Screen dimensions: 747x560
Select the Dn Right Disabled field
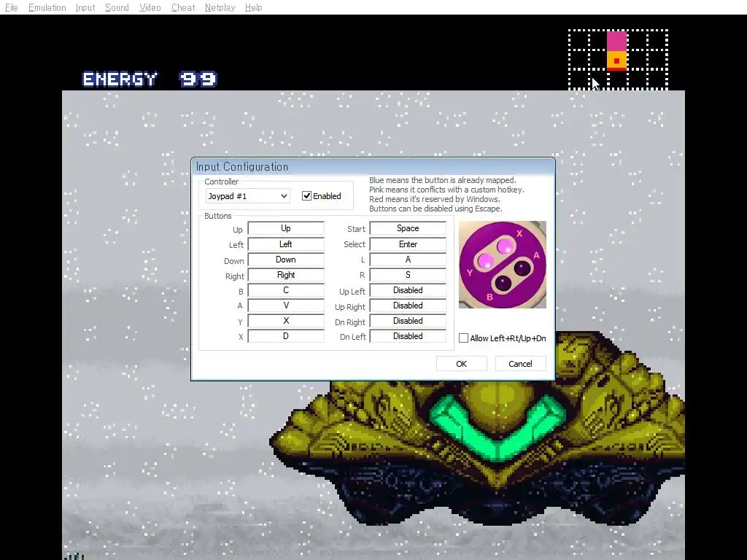point(408,321)
